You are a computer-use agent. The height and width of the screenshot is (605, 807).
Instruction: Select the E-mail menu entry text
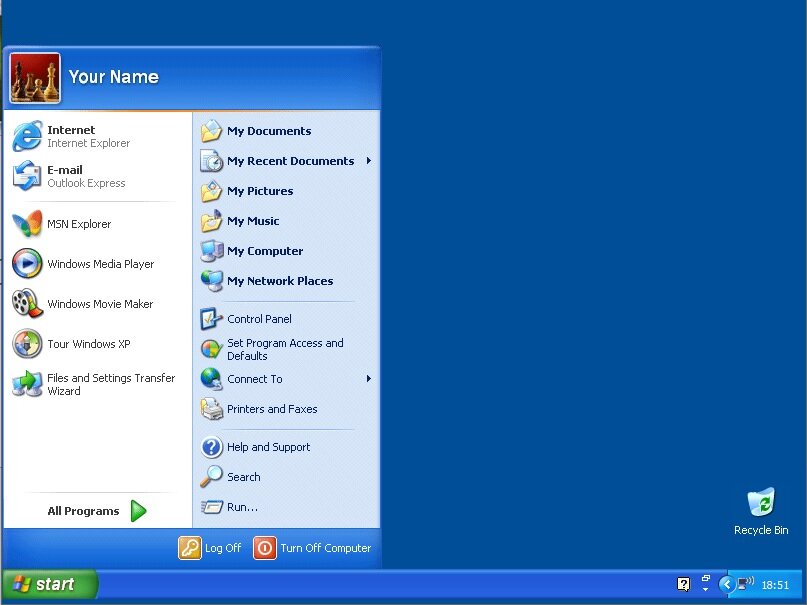[x=65, y=170]
